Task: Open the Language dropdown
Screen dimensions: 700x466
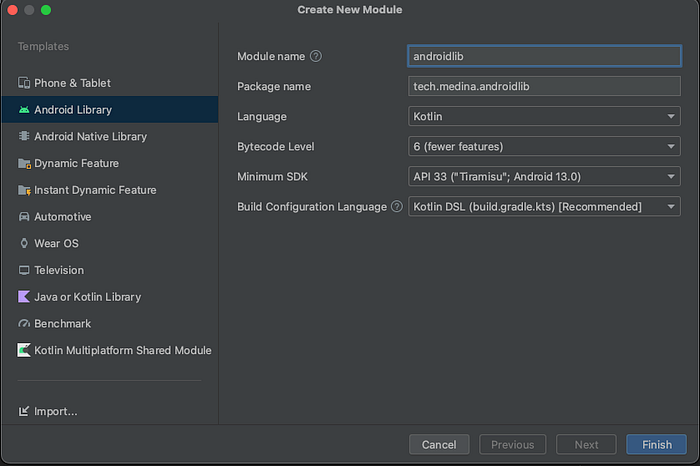Action: pyautogui.click(x=545, y=117)
